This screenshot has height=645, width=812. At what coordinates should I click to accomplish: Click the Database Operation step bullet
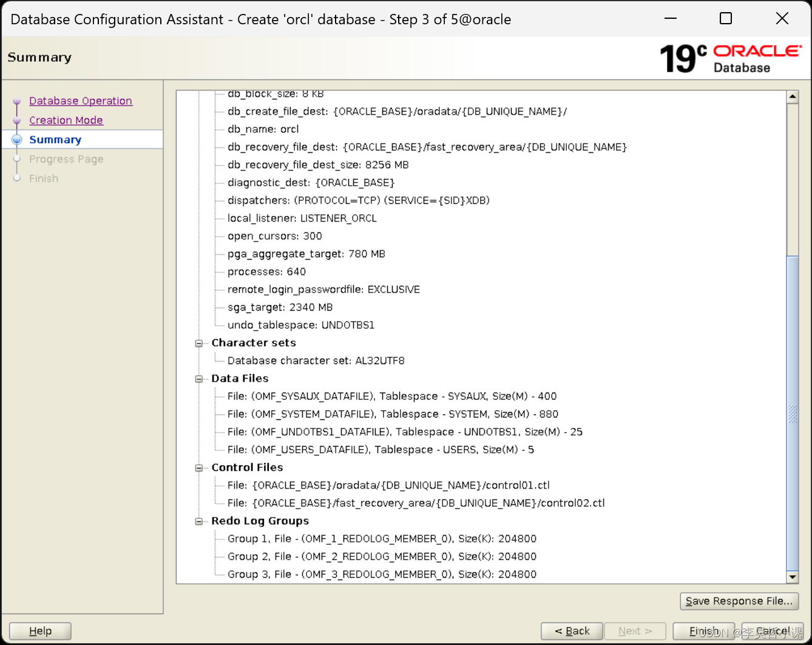[x=17, y=101]
